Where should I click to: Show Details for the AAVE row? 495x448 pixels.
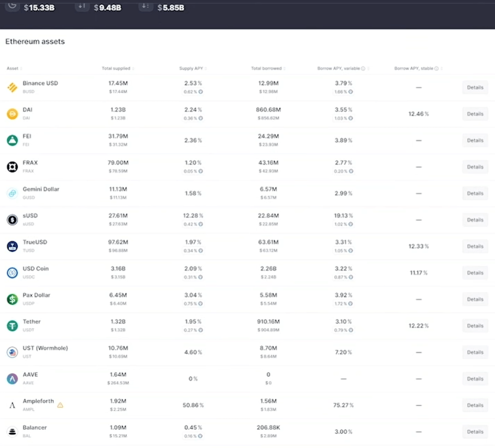[475, 379]
